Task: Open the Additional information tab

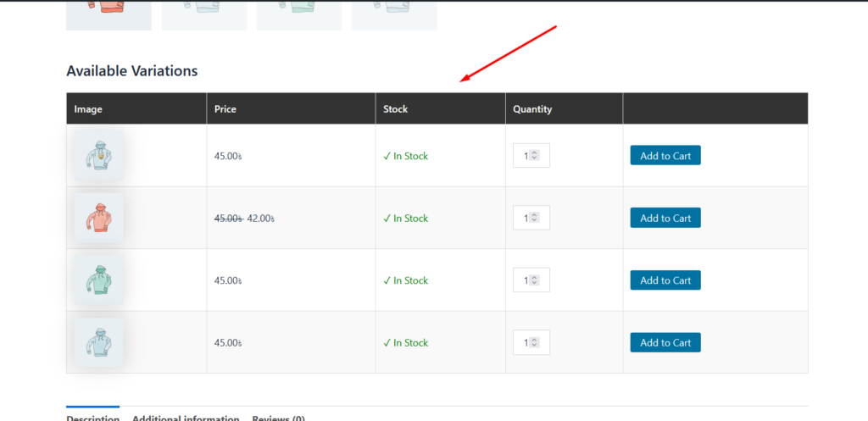Action: coord(186,417)
